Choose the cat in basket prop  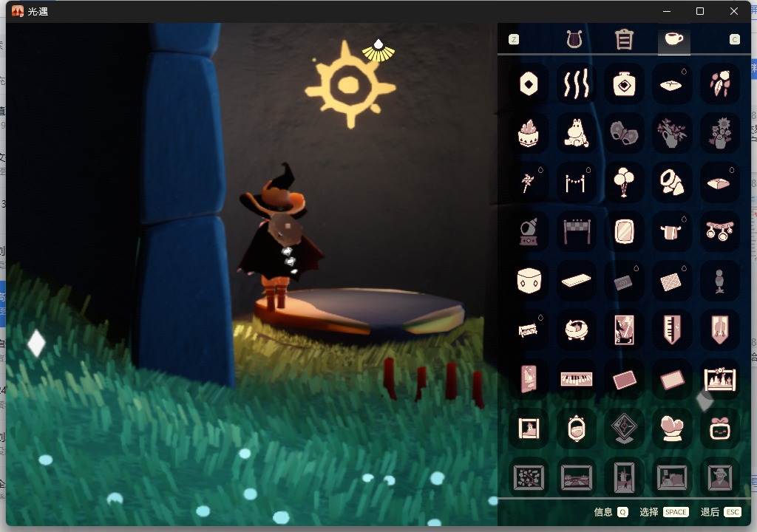tap(576, 330)
